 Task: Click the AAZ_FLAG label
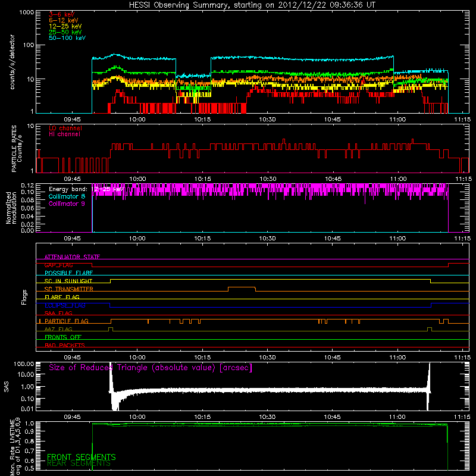coord(58,329)
